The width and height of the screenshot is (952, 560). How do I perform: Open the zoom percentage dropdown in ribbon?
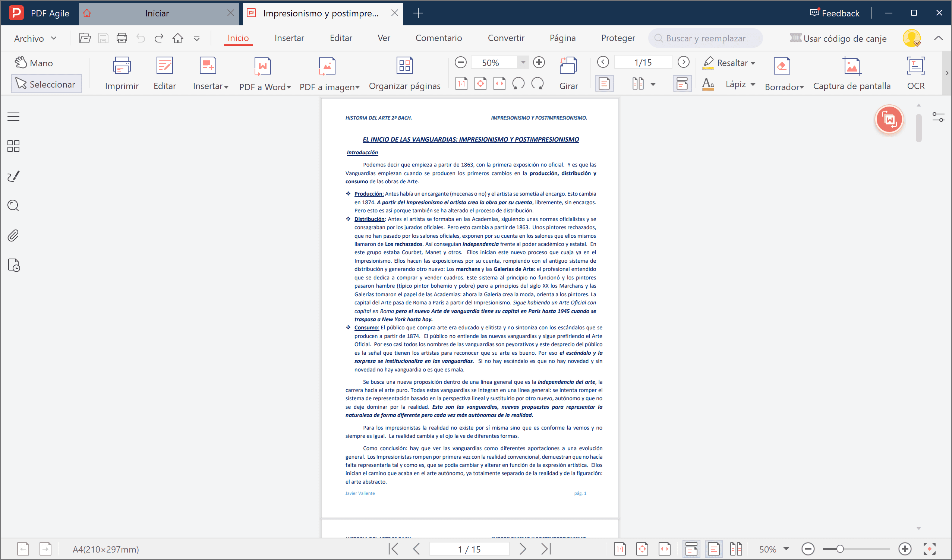click(x=523, y=62)
